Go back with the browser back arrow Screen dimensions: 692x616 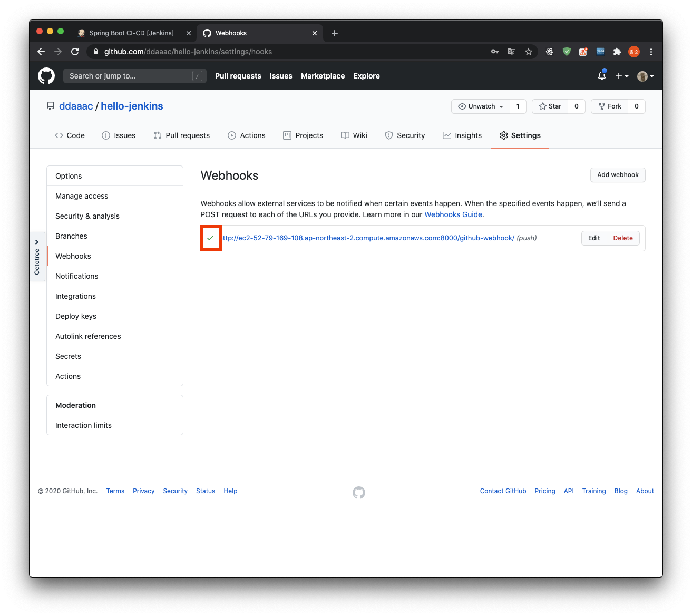(x=41, y=52)
